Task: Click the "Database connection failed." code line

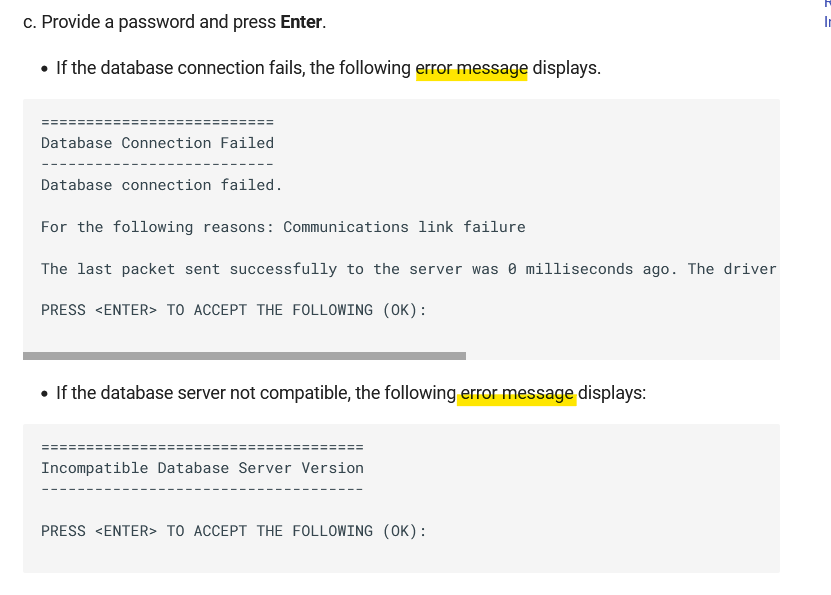Action: [x=162, y=185]
